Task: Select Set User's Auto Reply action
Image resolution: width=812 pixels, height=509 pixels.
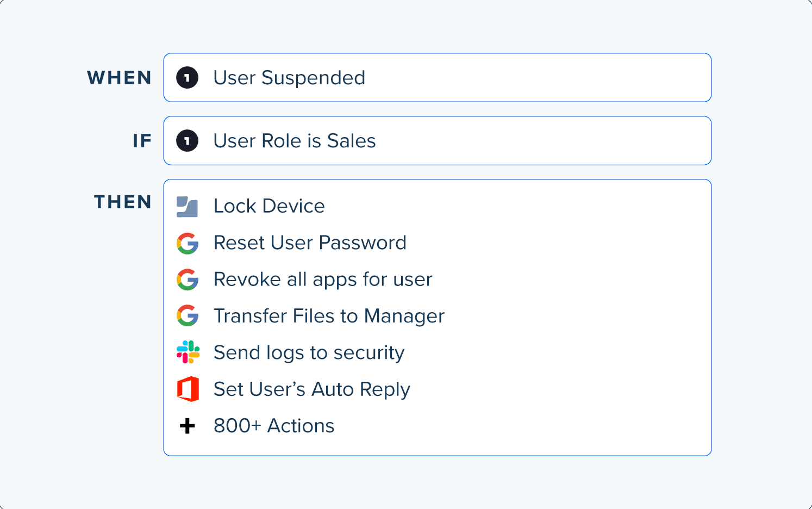Action: 312,389
